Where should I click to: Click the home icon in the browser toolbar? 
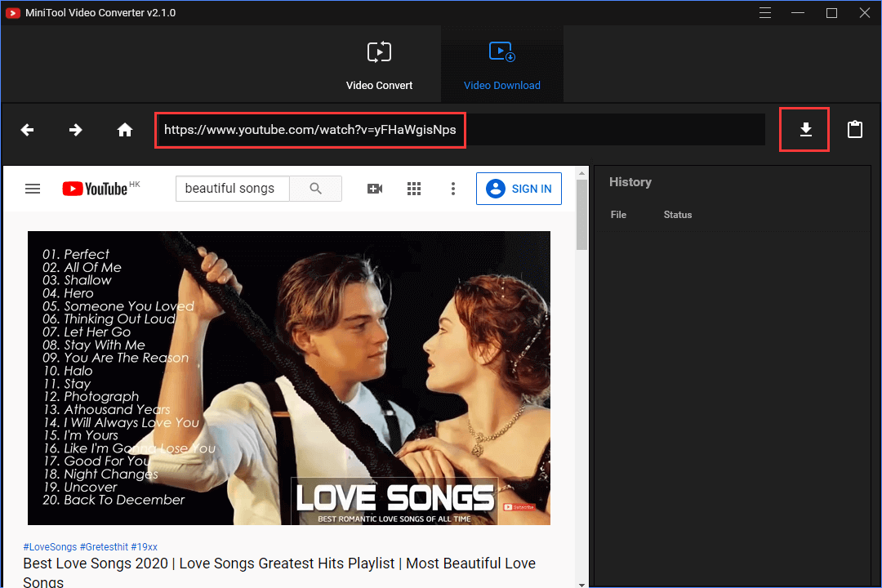click(x=124, y=129)
